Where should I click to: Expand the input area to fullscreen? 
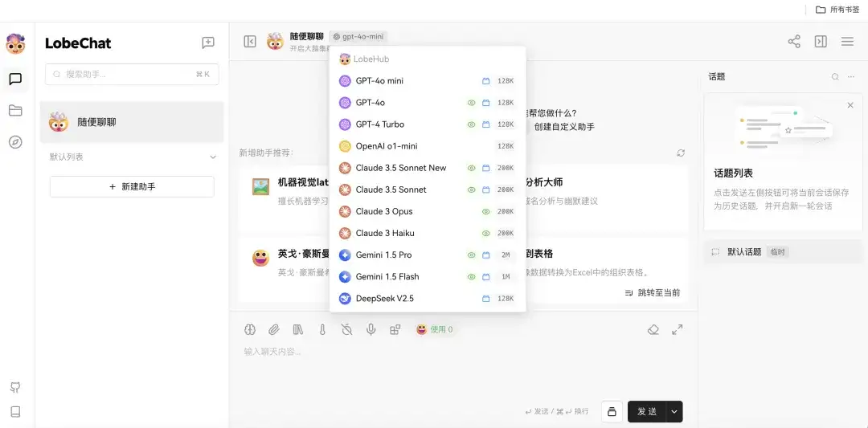(677, 329)
